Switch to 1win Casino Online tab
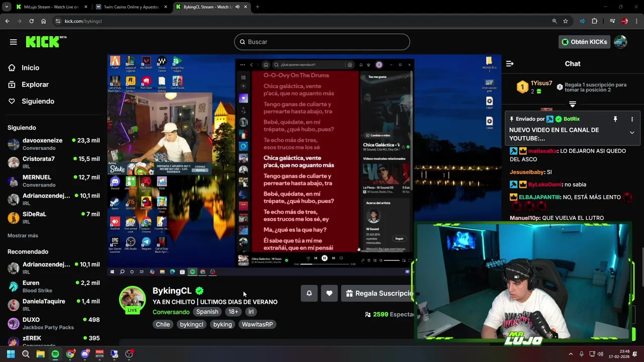The height and width of the screenshot is (362, 644). (131, 7)
